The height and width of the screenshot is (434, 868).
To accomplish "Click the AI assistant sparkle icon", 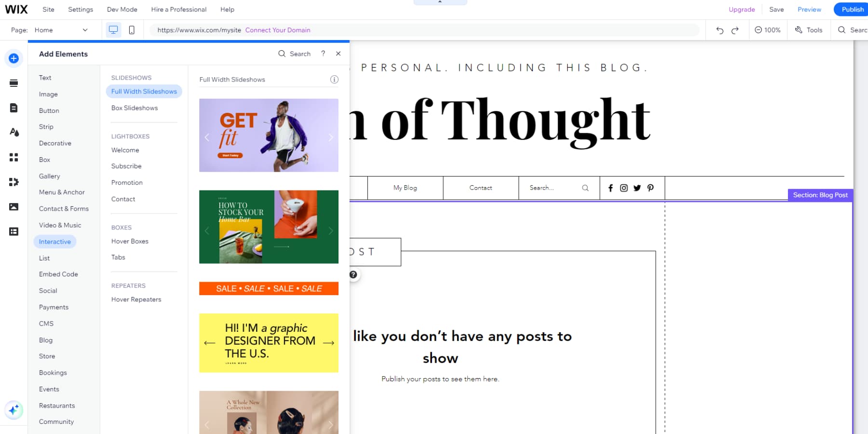I will (14, 410).
